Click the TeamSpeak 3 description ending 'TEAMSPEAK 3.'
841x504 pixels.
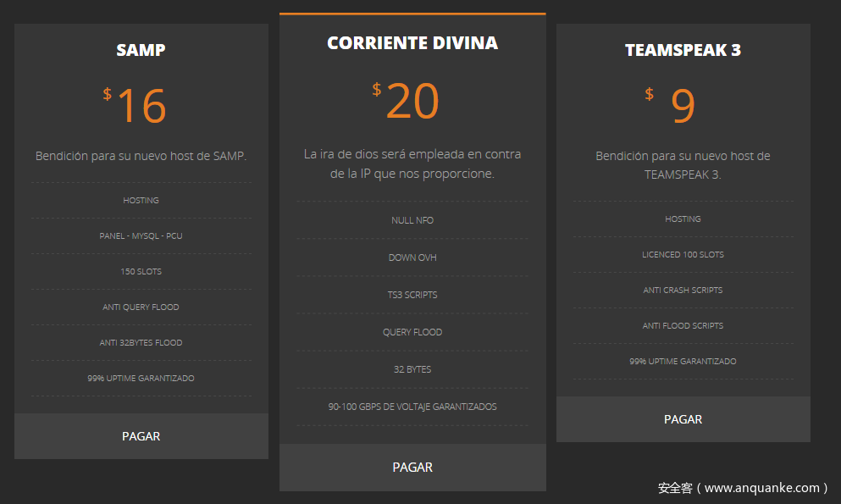pyautogui.click(x=683, y=165)
